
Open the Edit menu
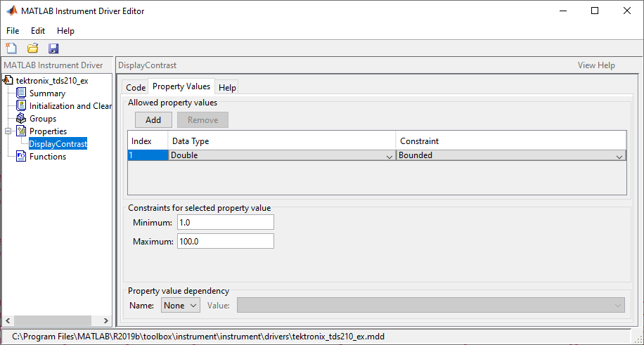(38, 31)
